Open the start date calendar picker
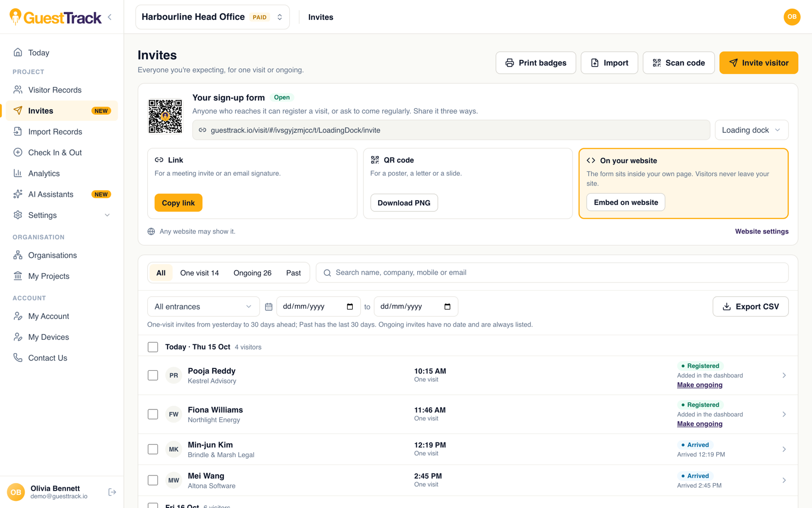812x508 pixels. 350,307
